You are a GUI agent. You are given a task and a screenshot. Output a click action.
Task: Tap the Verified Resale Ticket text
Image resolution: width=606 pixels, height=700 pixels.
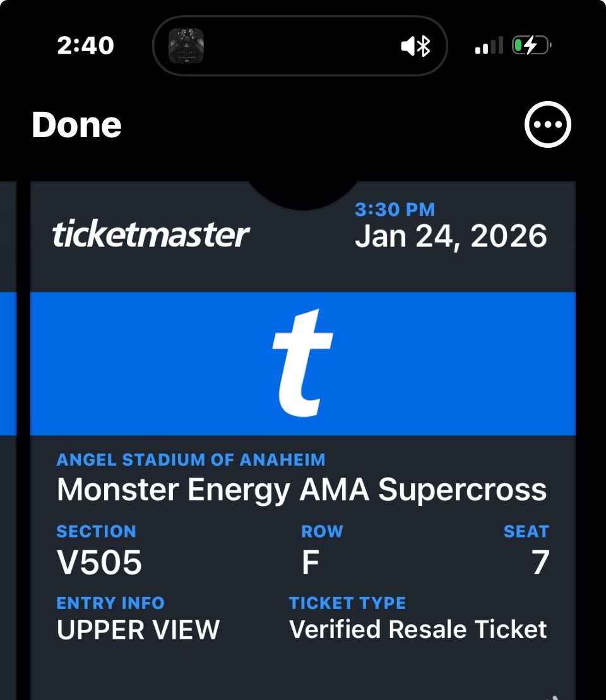pos(418,629)
